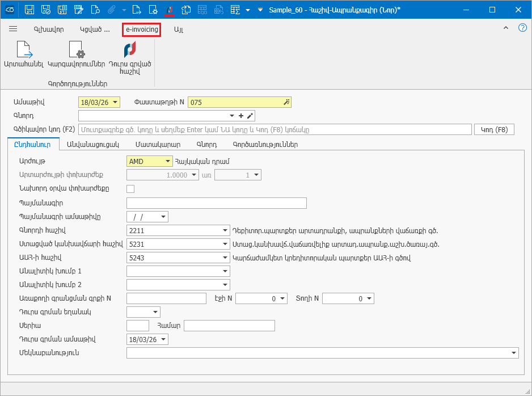Click the help question mark icon
Screen dimensions: 532x396
coord(522,28)
